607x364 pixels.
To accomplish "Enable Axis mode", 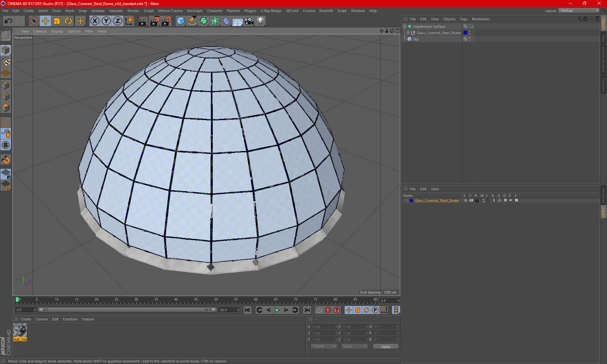I will point(6,122).
